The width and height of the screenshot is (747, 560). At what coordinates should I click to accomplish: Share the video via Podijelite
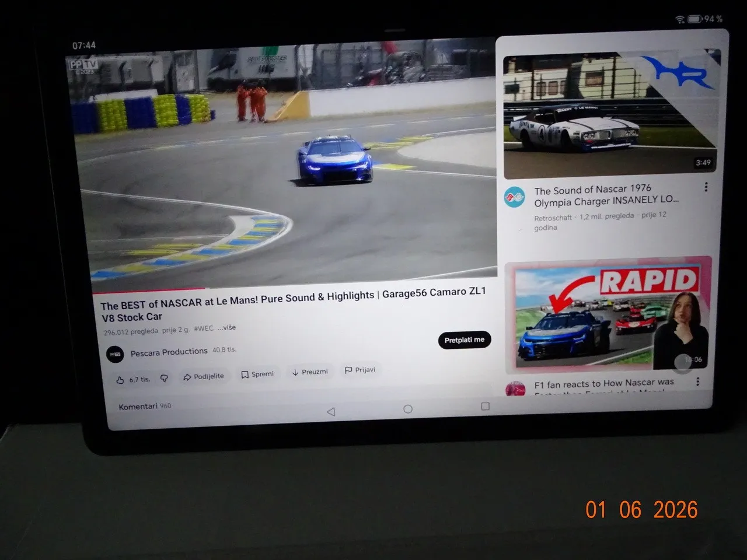coord(204,376)
